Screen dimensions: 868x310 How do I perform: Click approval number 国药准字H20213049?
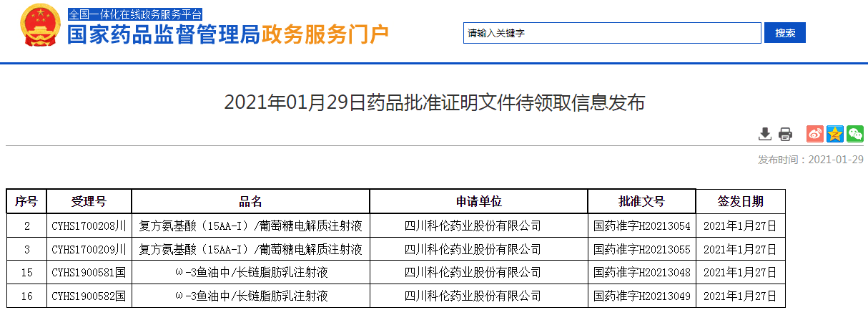tap(642, 295)
